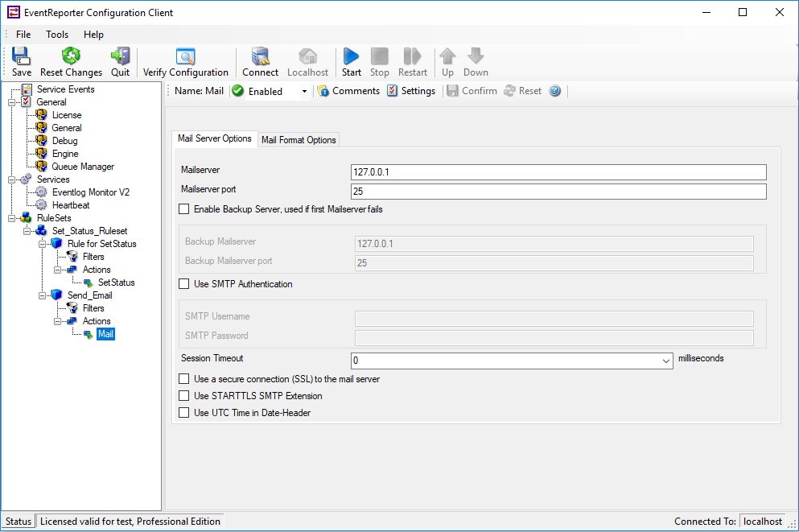Collapse Actions under Rule for SetStatus

point(58,270)
